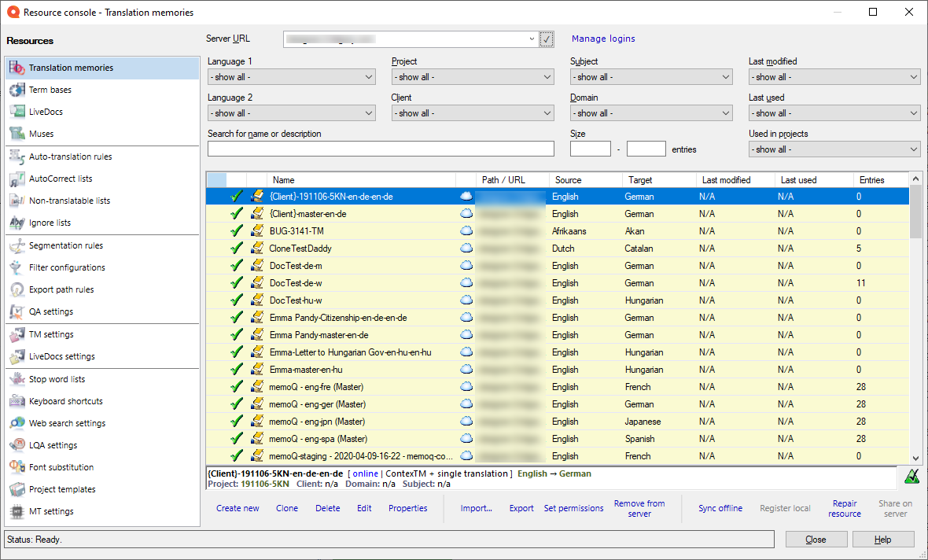The image size is (928, 560).
Task: Open Export path rules icon
Action: [x=17, y=289]
